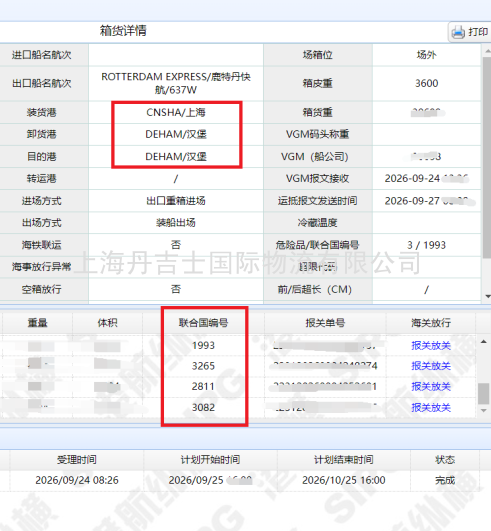Click the VGM码头称重 field label
The width and height of the screenshot is (491, 531).
click(318, 134)
